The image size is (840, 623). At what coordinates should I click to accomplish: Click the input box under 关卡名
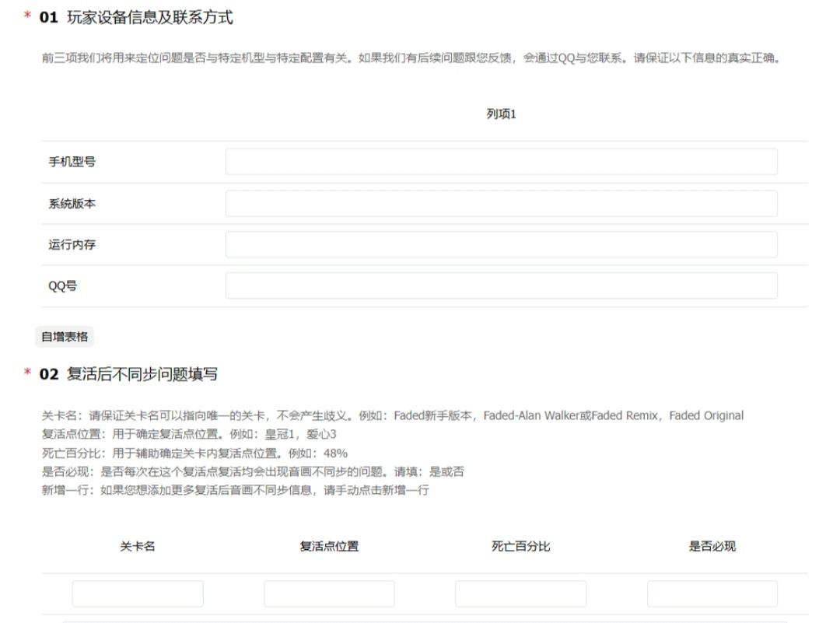(138, 593)
